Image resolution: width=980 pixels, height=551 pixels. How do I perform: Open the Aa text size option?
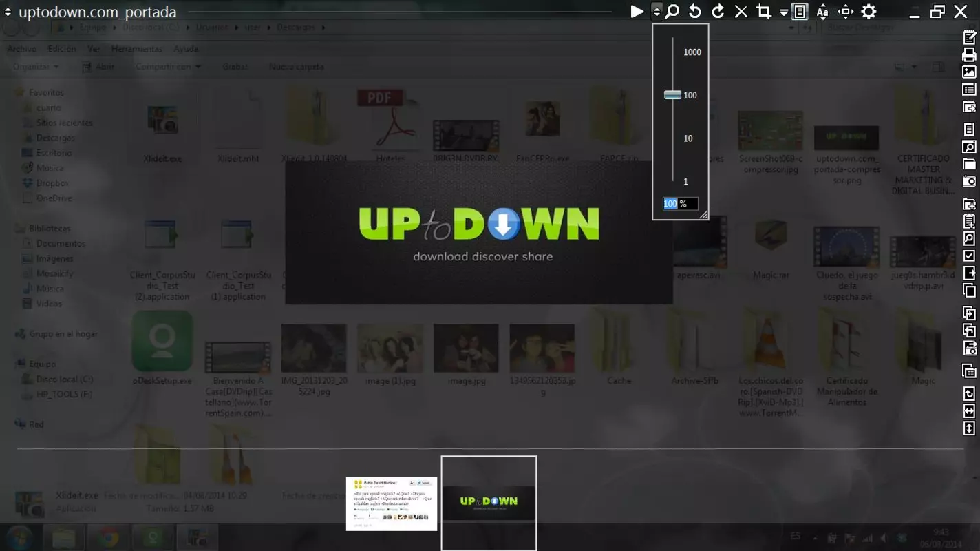pos(822,12)
